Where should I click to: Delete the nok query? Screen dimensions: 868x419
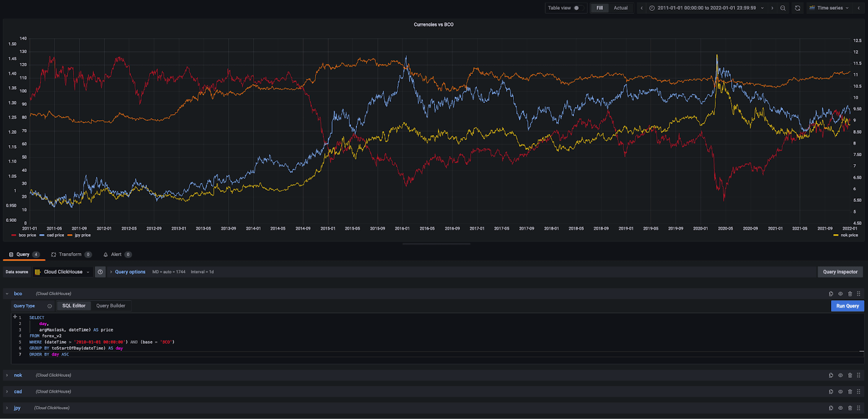click(x=850, y=375)
